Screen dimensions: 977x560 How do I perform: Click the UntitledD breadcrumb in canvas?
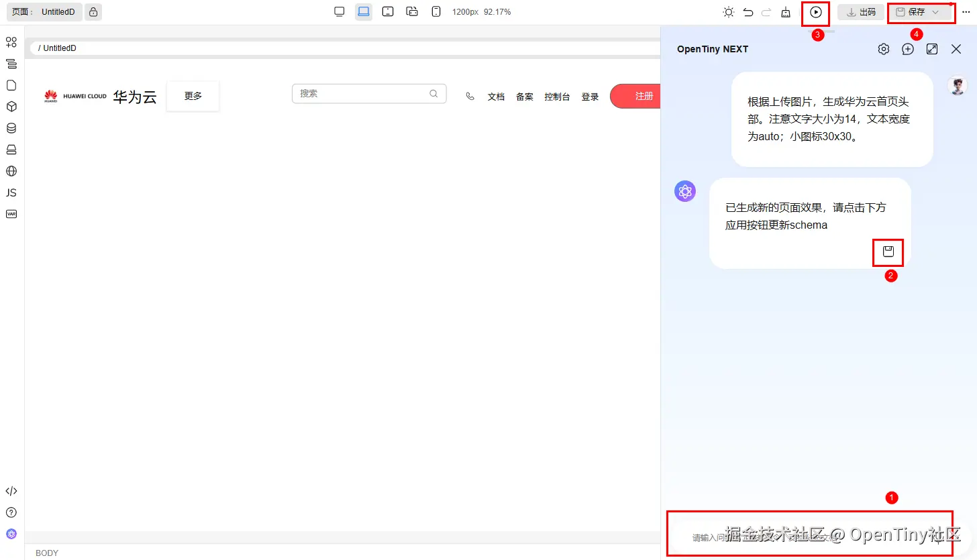click(60, 48)
